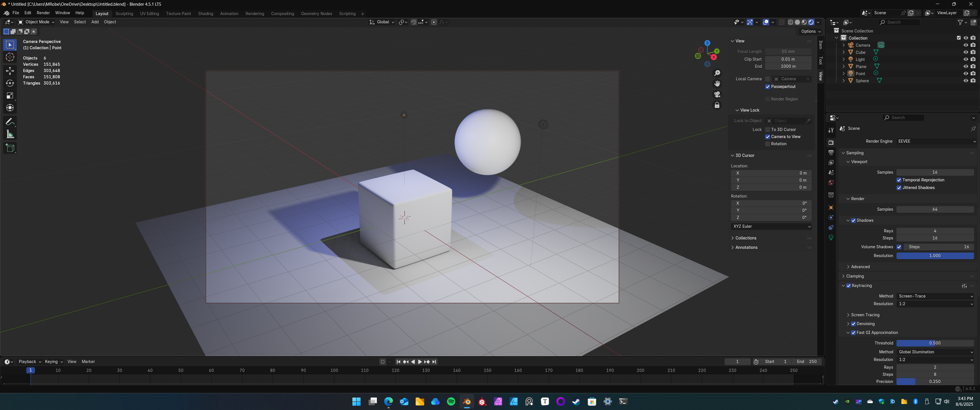Viewport: 980px width, 410px height.
Task: Adjust the Fast GI Threshold slider
Action: (935, 343)
